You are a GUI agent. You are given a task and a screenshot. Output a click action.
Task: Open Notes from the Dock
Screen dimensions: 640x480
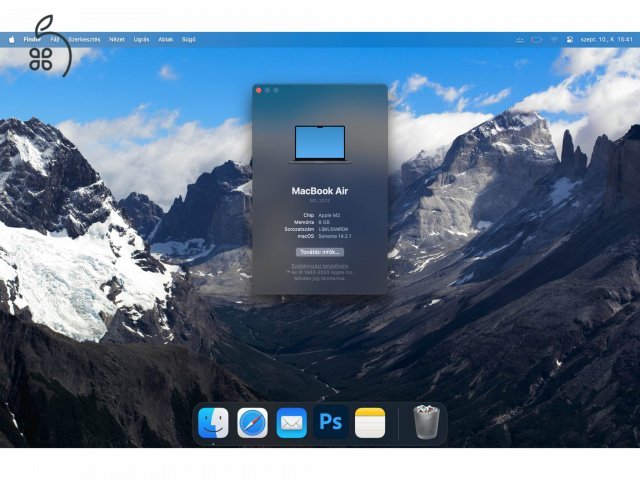pyautogui.click(x=370, y=423)
